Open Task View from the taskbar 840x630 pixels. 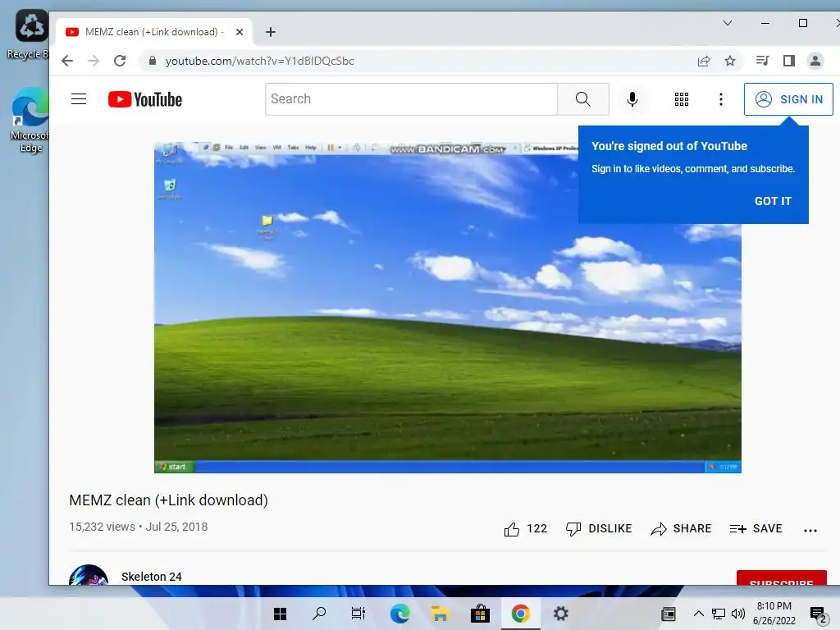pyautogui.click(x=358, y=614)
